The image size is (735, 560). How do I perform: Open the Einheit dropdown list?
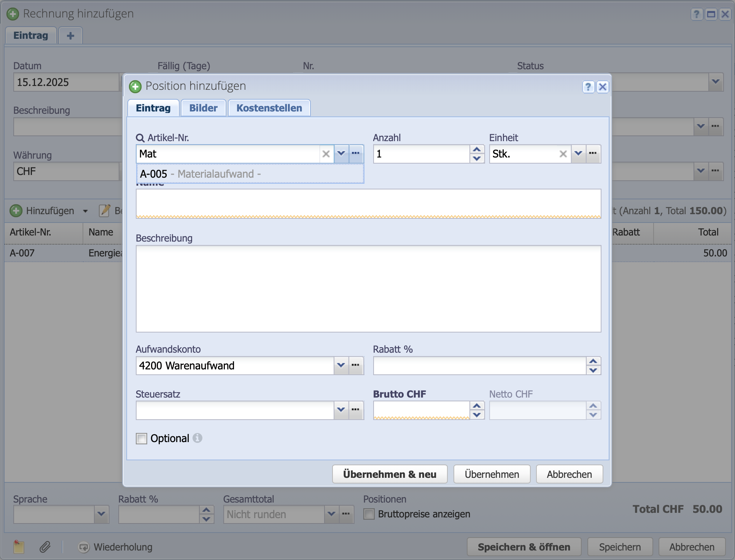[x=578, y=154]
